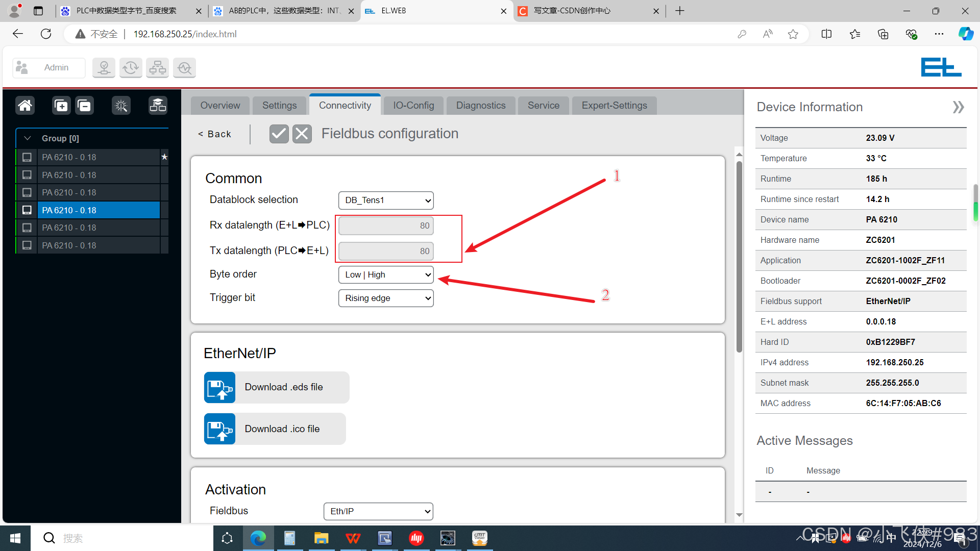980x551 pixels.
Task: Toggle checkbox of first PA 6210 - 0.18 device
Action: (x=27, y=157)
